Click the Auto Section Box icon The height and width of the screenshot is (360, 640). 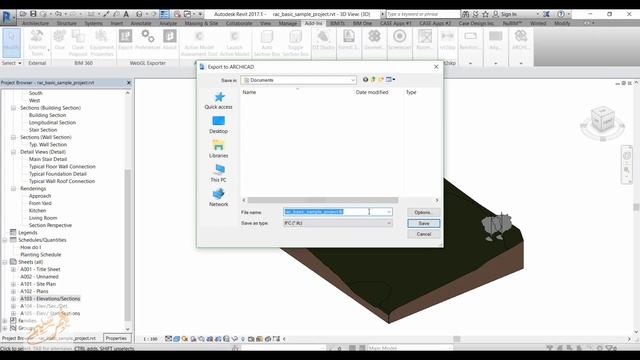(267, 42)
